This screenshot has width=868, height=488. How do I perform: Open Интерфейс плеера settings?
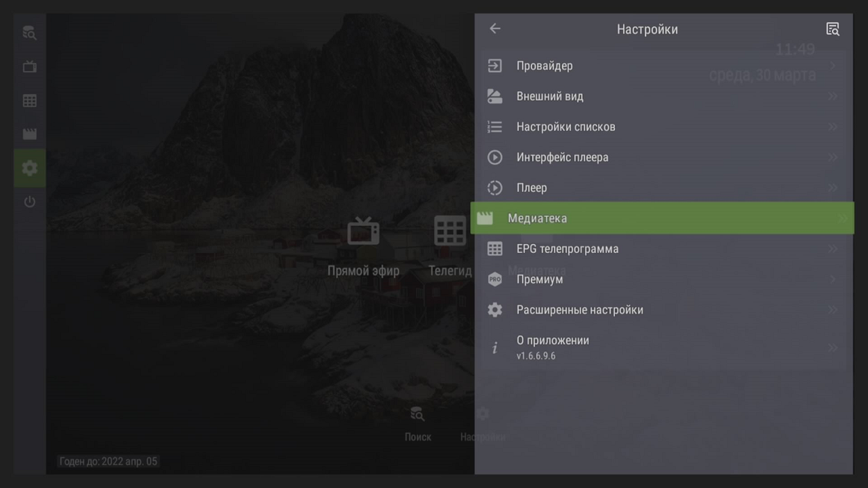pos(562,158)
